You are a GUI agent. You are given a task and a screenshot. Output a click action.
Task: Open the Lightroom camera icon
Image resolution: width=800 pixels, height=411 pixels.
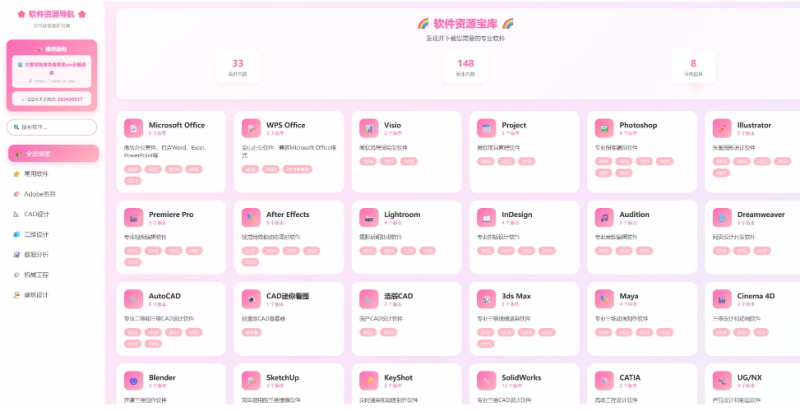(x=369, y=218)
